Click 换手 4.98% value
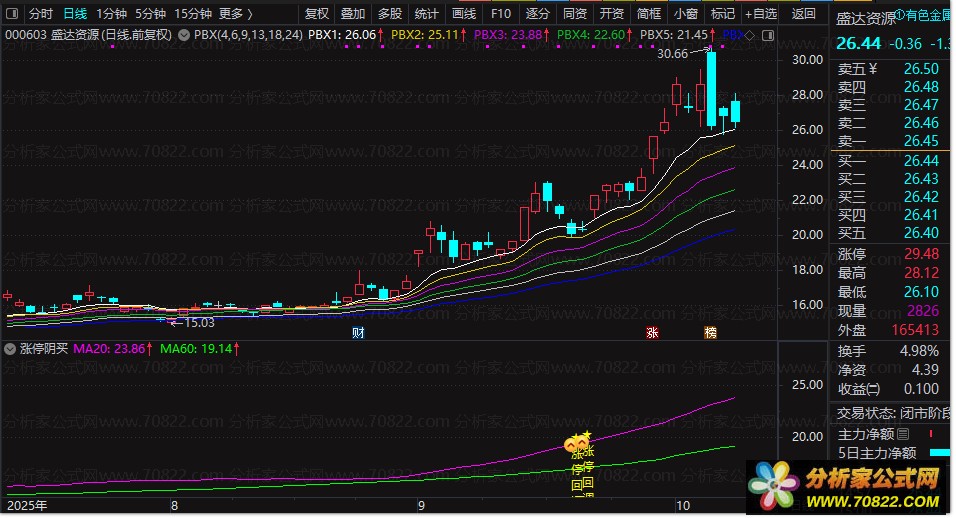956x518 pixels. point(919,351)
